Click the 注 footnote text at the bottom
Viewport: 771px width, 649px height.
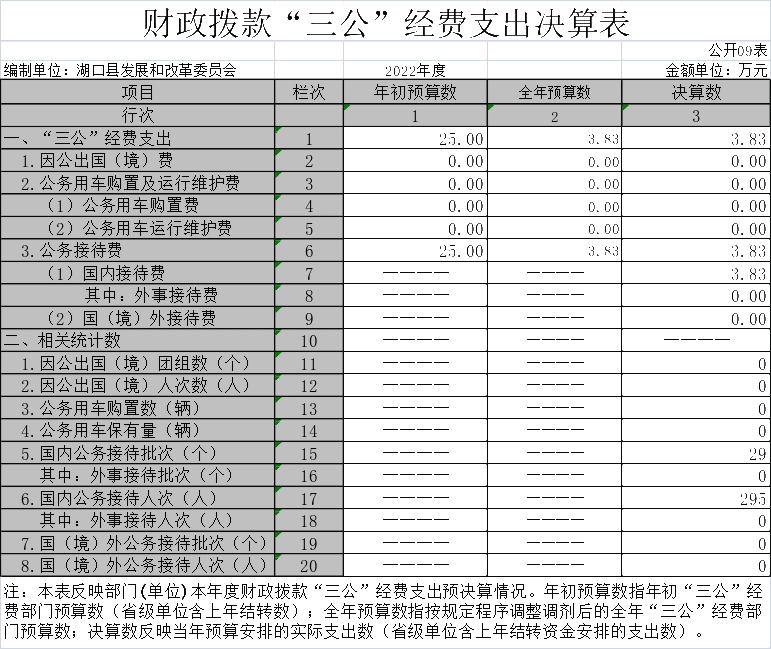pyautogui.click(x=385, y=610)
